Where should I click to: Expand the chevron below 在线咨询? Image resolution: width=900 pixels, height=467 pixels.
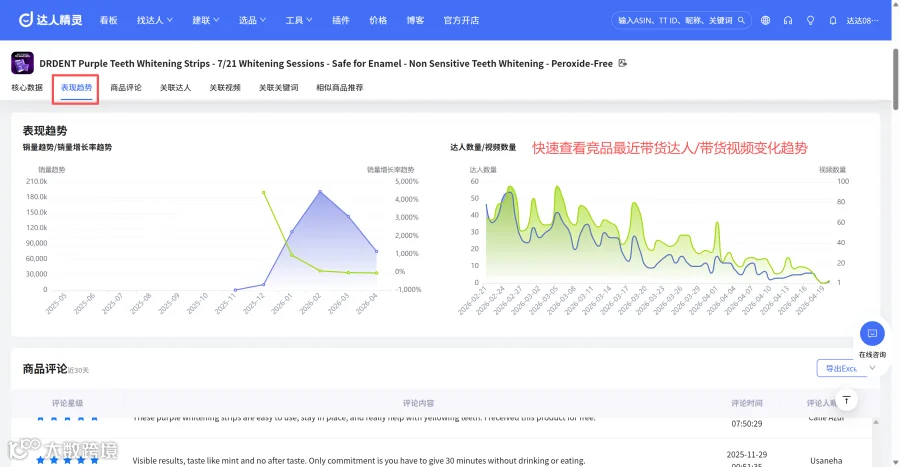(872, 368)
